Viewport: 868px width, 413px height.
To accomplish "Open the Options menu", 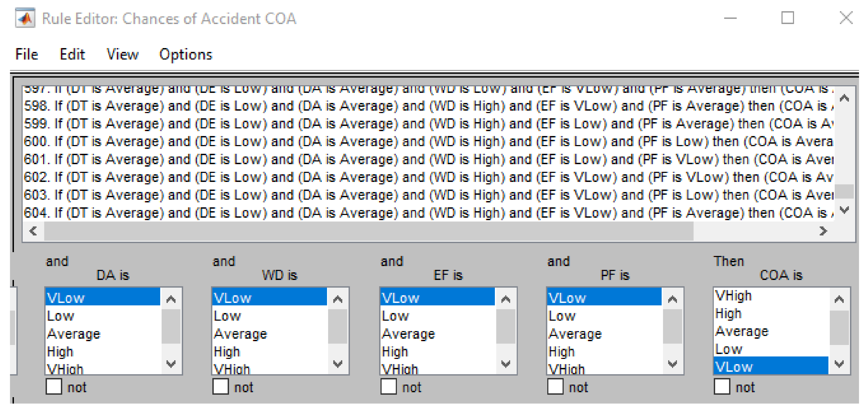I will point(185,55).
